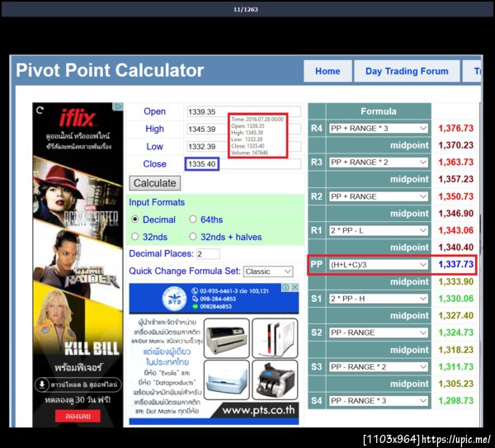The height and width of the screenshot is (448, 495).
Task: Click the ad info icon on printer banner
Action: (286, 287)
